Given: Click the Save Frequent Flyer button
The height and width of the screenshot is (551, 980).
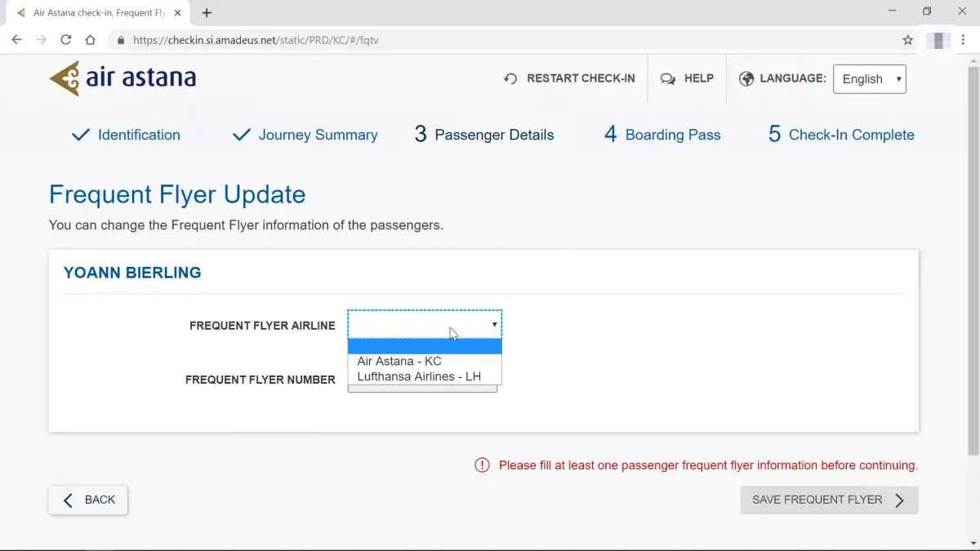Looking at the screenshot, I should [x=829, y=500].
